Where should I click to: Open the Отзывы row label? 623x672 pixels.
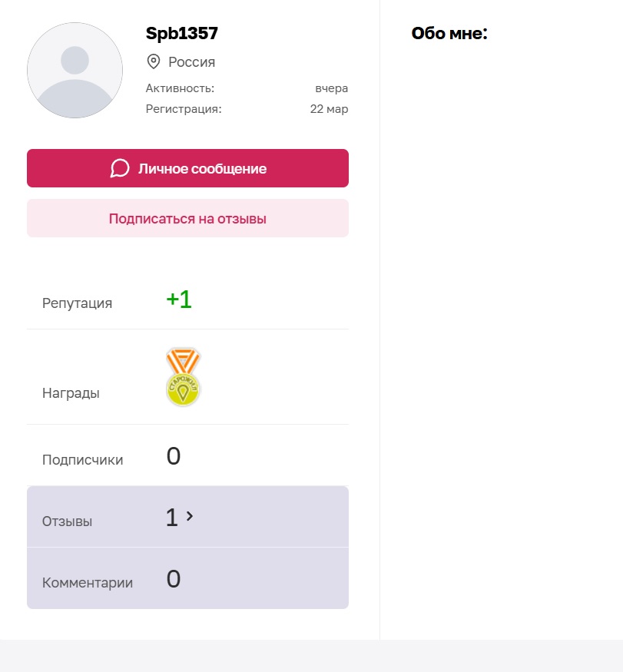[67, 521]
